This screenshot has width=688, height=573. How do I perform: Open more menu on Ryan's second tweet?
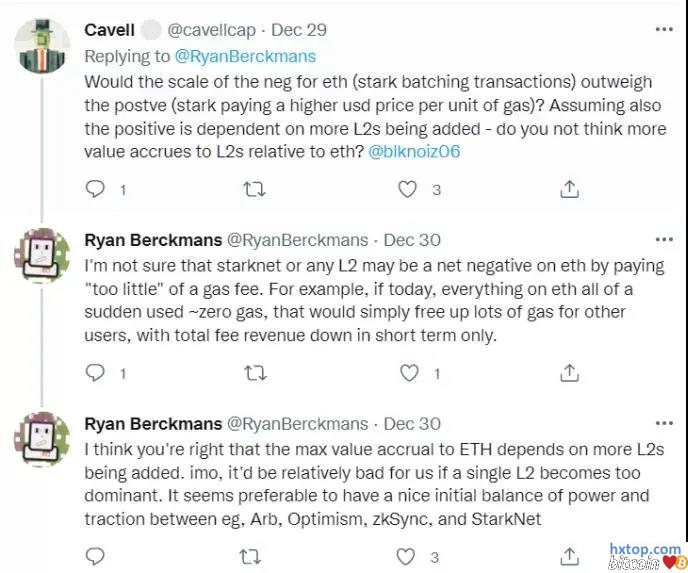(x=663, y=424)
